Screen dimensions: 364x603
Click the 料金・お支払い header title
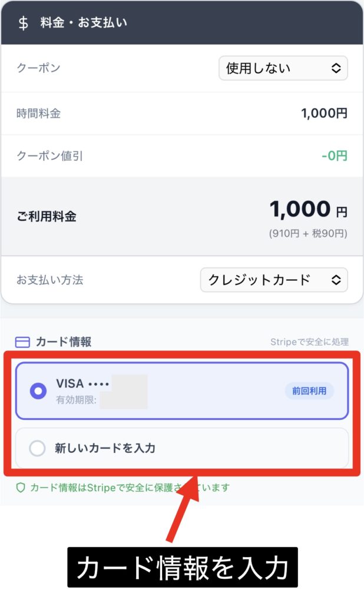tap(84, 23)
